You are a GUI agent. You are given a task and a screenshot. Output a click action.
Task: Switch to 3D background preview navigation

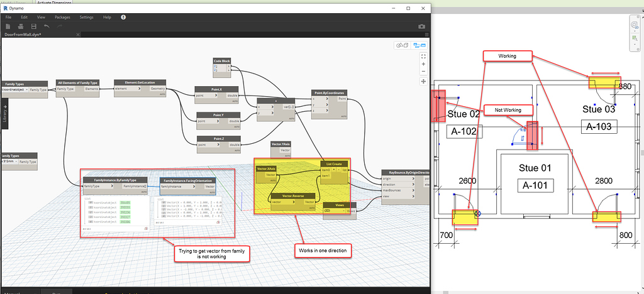pos(401,45)
